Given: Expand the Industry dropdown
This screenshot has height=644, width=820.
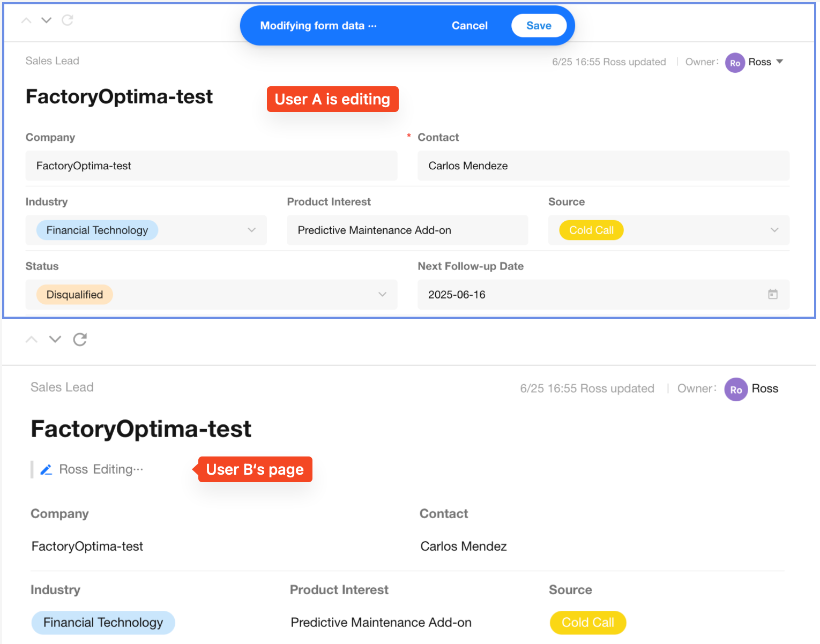Looking at the screenshot, I should click(x=251, y=230).
